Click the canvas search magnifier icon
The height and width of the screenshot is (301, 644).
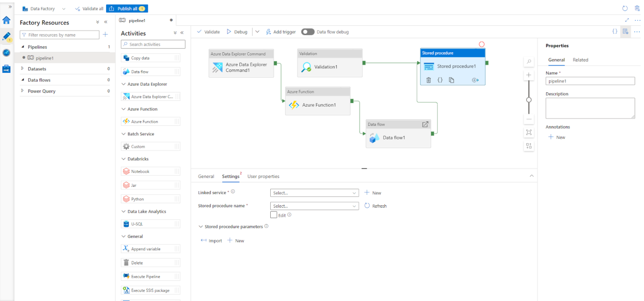(529, 62)
